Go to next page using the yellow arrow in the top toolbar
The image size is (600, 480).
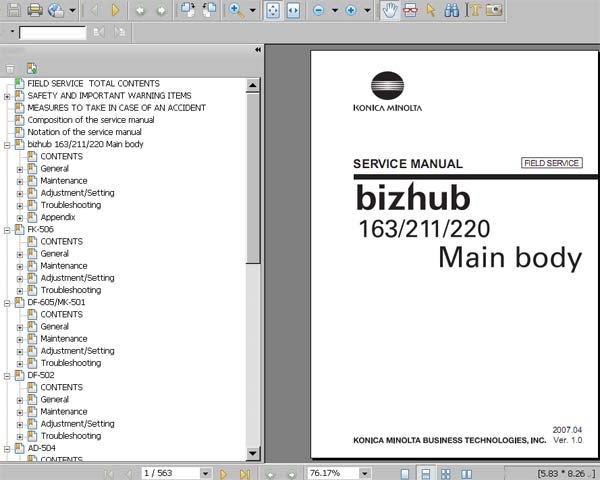point(115,10)
